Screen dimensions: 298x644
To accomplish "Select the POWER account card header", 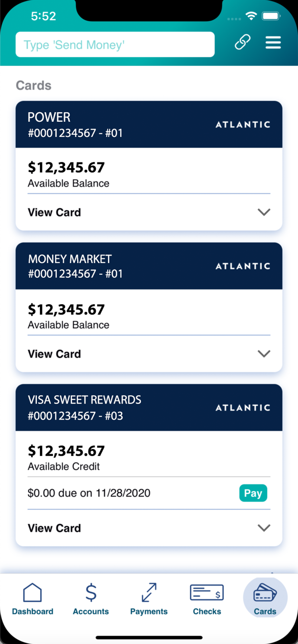I will pyautogui.click(x=149, y=124).
